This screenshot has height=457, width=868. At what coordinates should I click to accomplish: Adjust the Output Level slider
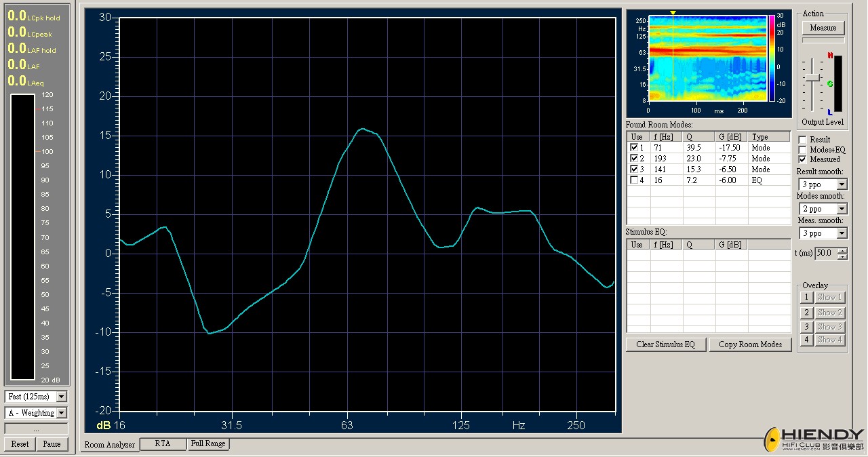(x=812, y=79)
